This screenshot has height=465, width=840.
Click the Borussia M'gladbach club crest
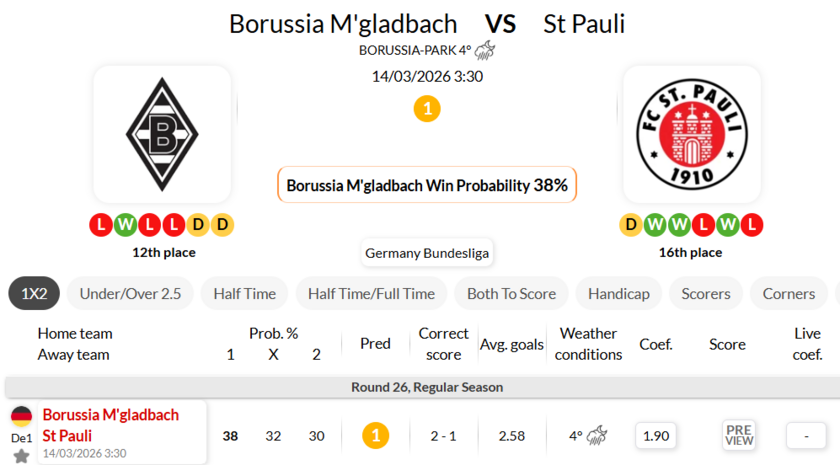pyautogui.click(x=162, y=134)
